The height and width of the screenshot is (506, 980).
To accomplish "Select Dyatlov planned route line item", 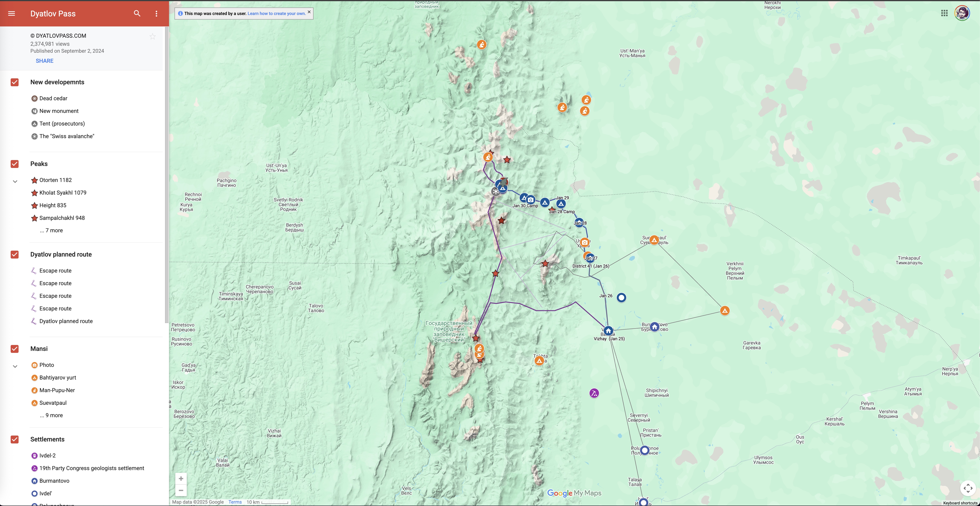I will [x=66, y=321].
